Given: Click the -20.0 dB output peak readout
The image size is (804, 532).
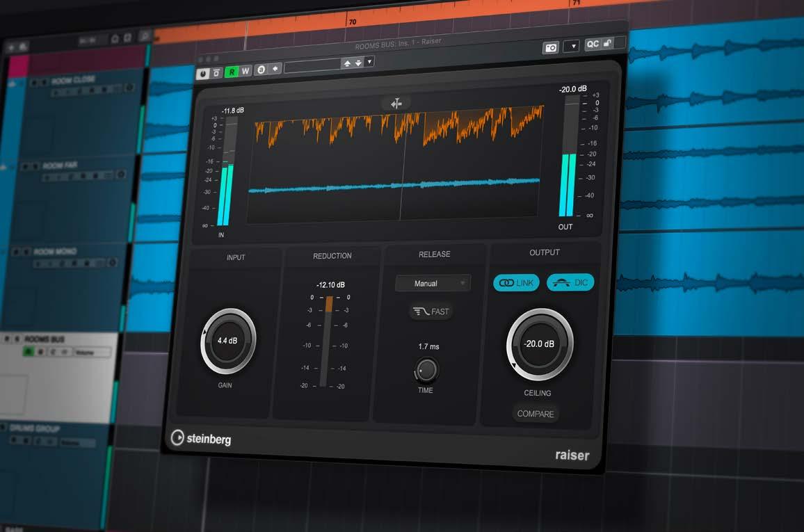Looking at the screenshot, I should pyautogui.click(x=573, y=89).
